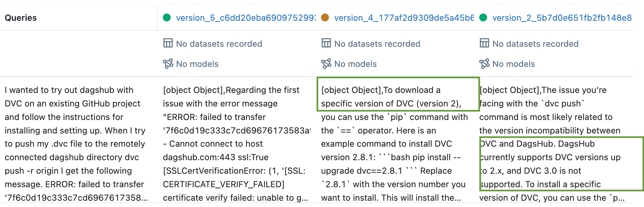
Task: Click orange status dot for version_4 run
Action: tap(325, 17)
